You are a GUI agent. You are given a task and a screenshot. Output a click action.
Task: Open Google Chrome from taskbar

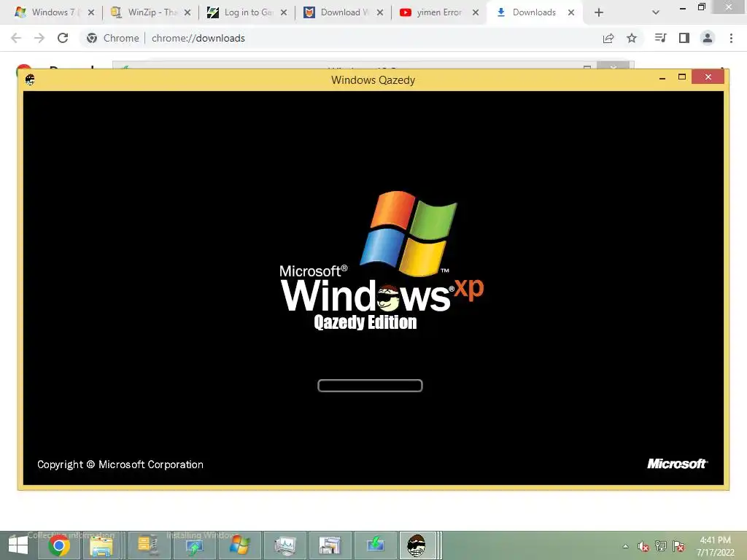coord(59,545)
